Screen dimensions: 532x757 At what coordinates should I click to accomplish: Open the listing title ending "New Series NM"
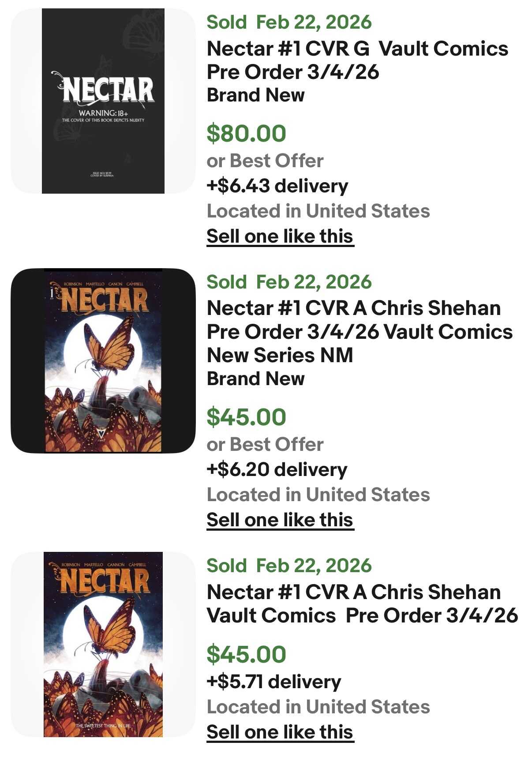click(x=360, y=331)
